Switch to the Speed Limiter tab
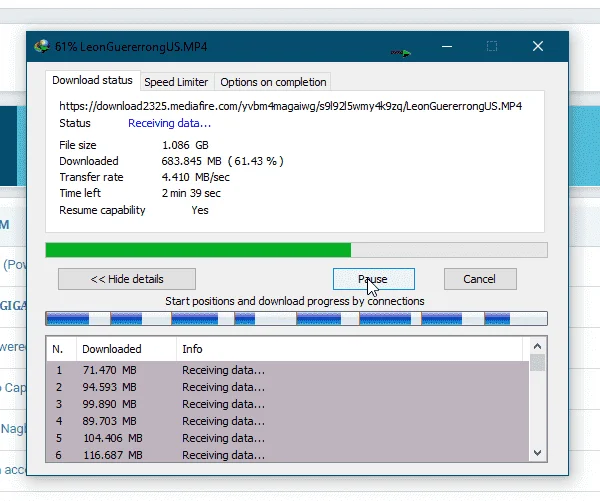 coord(176,82)
